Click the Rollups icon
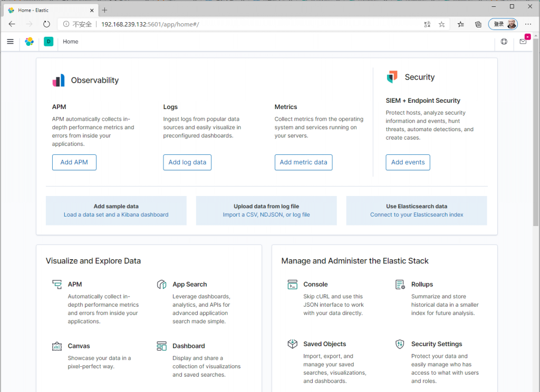Viewport: 540px width, 392px height. [x=400, y=285]
